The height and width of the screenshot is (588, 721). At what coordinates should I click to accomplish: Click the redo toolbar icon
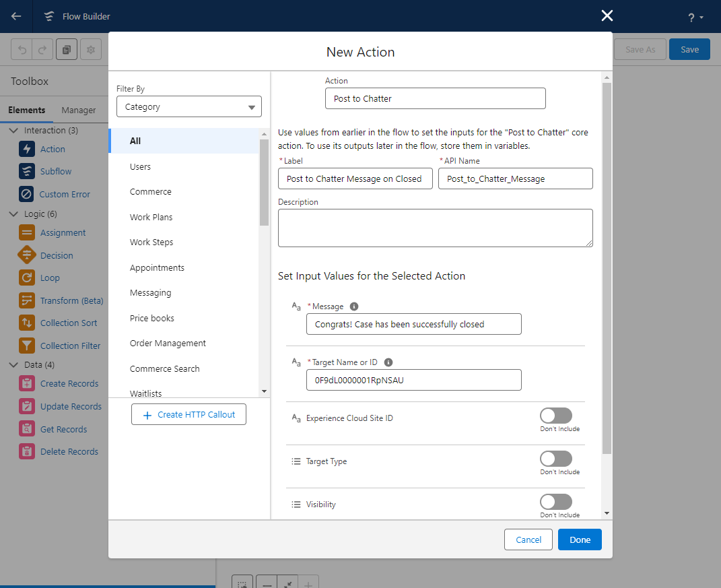42,49
